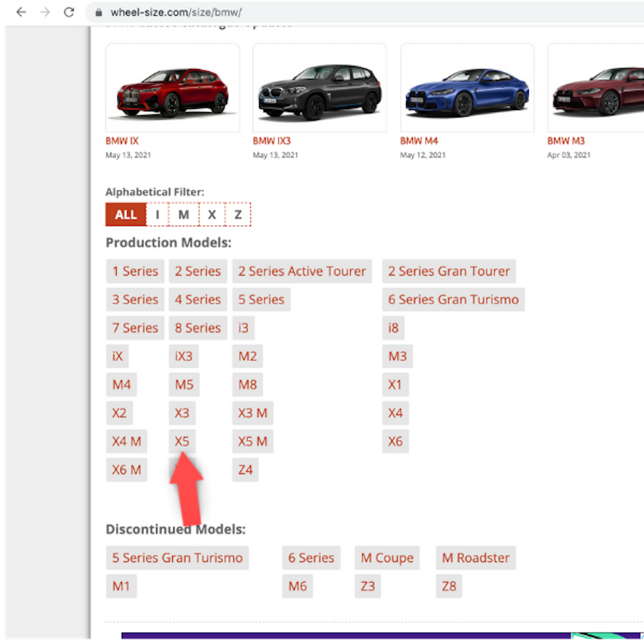Filter models by letter Z
Viewport: 644px width, 644px height.
coord(238,214)
